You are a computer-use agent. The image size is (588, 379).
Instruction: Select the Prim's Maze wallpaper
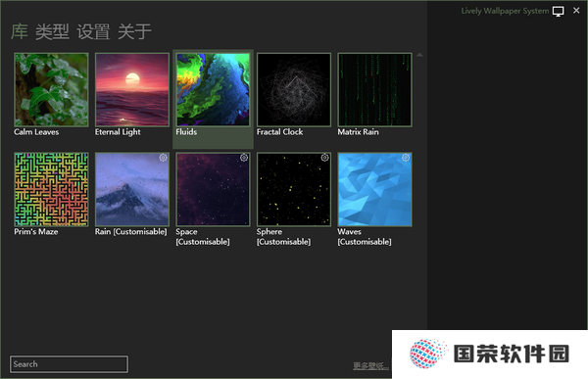[x=51, y=189]
